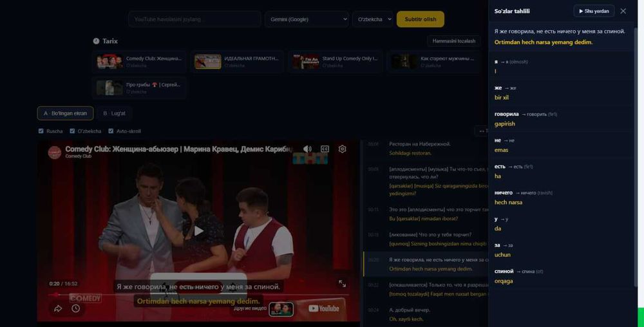
Task: Click the Subtitr olish button
Action: 420,19
